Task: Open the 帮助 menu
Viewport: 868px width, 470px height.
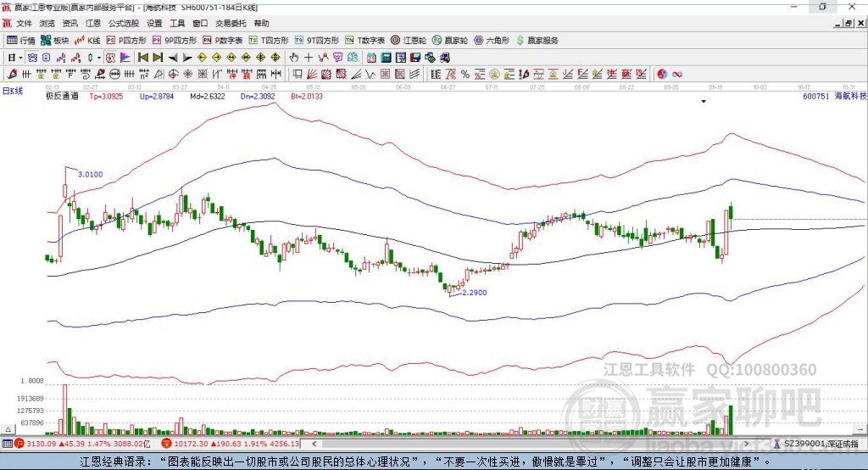Action: [261, 23]
